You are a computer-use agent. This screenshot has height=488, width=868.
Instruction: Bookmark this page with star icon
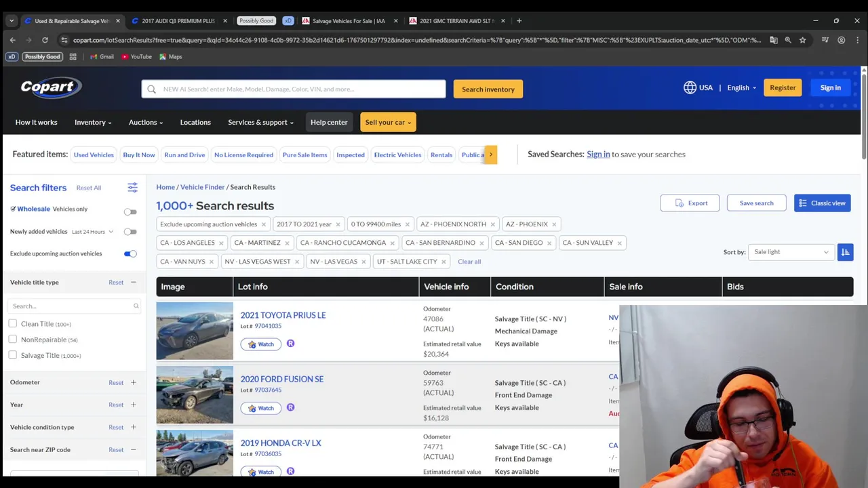pyautogui.click(x=802, y=40)
